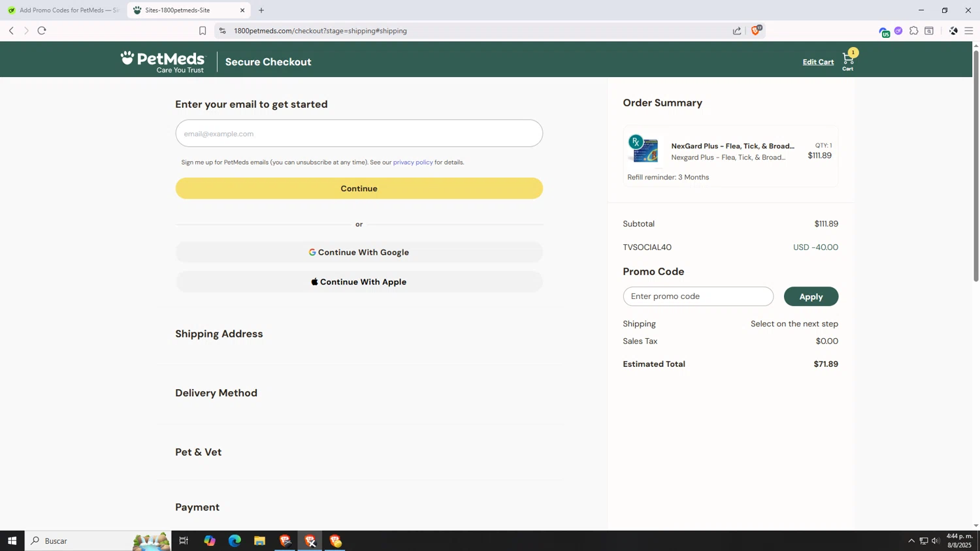Screen dimensions: 980x551
Task: Click the TVSOCIAL40 discount line
Action: pyautogui.click(x=730, y=247)
